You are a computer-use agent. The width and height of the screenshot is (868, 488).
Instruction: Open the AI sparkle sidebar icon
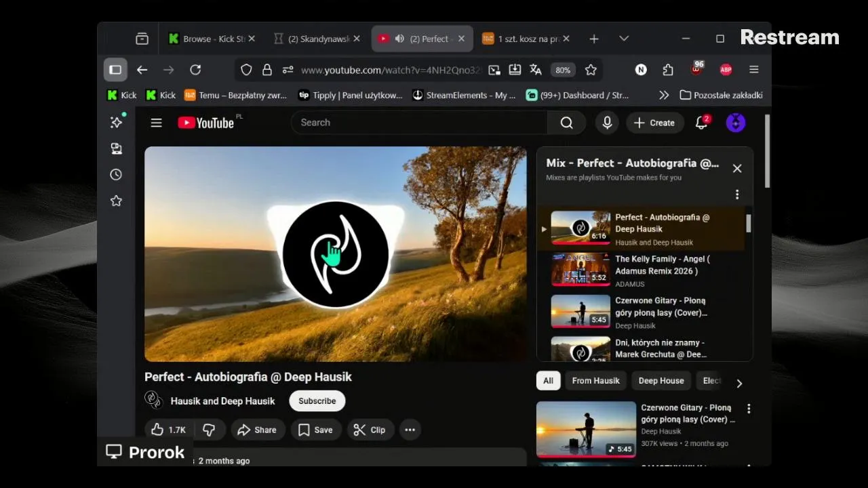click(117, 122)
